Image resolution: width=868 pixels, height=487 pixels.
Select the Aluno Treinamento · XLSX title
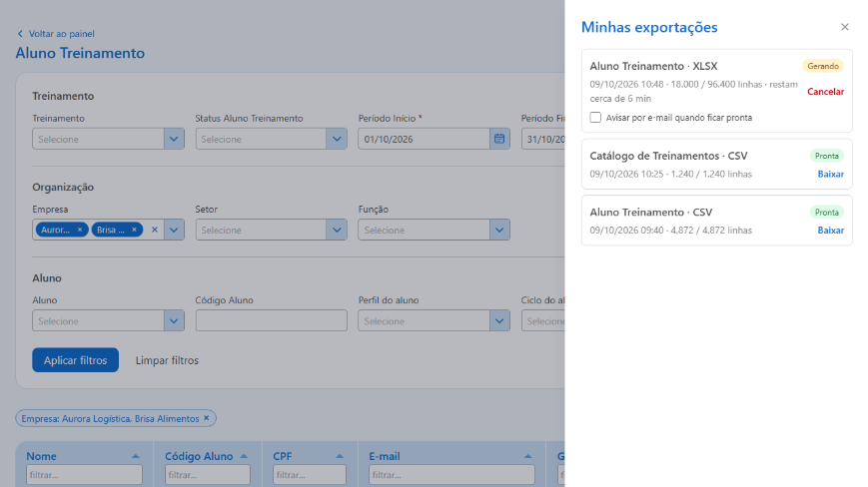pyautogui.click(x=653, y=66)
